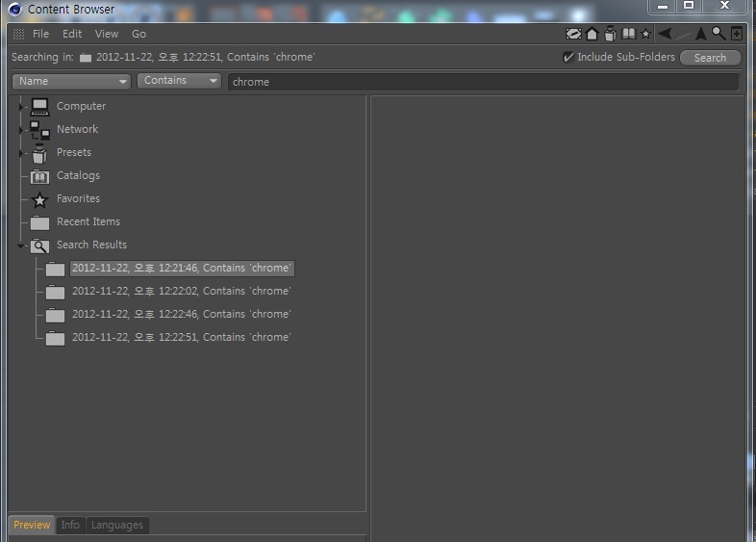The height and width of the screenshot is (542, 756).
Task: Collapse the Search Results node
Action: coord(21,245)
